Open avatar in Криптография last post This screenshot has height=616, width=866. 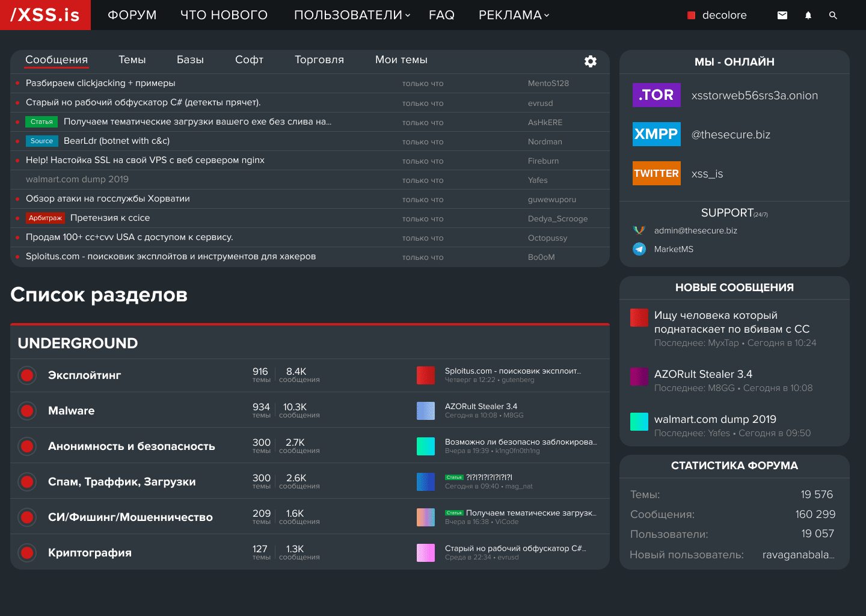(426, 553)
